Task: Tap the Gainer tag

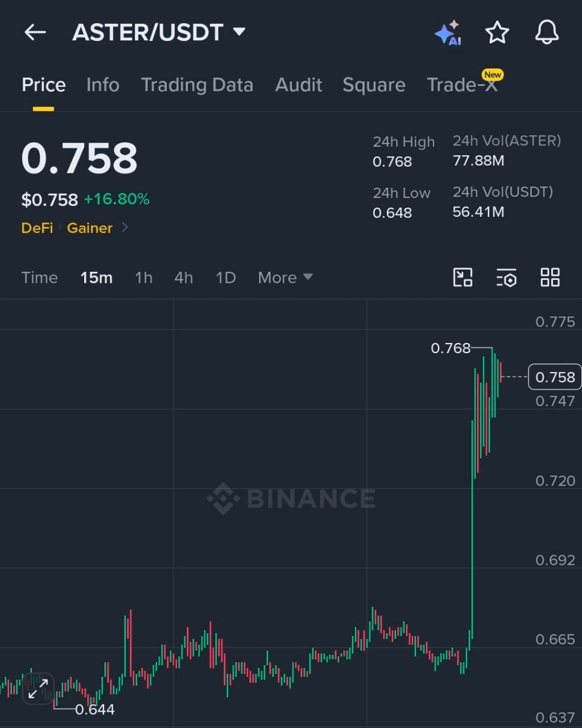Action: 90,228
